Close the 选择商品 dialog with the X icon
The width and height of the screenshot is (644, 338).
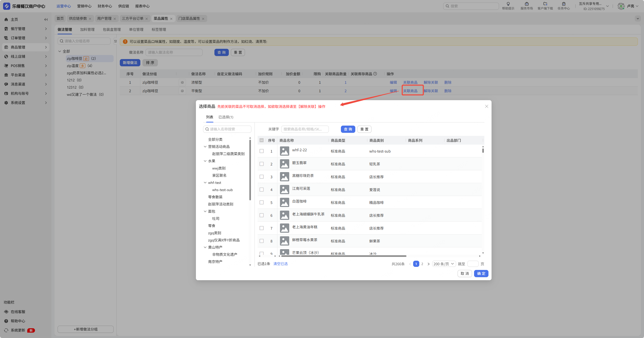pyautogui.click(x=486, y=106)
